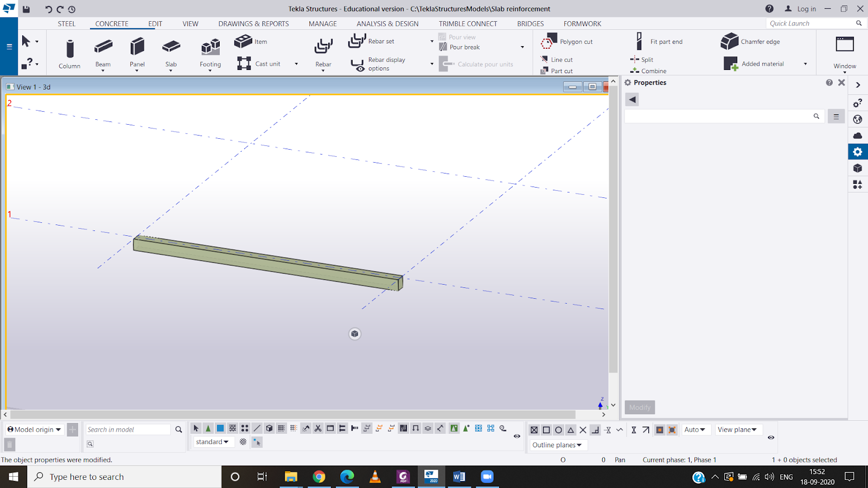Select the Chamfer edge tool
868x488 pixels.
tap(730, 41)
